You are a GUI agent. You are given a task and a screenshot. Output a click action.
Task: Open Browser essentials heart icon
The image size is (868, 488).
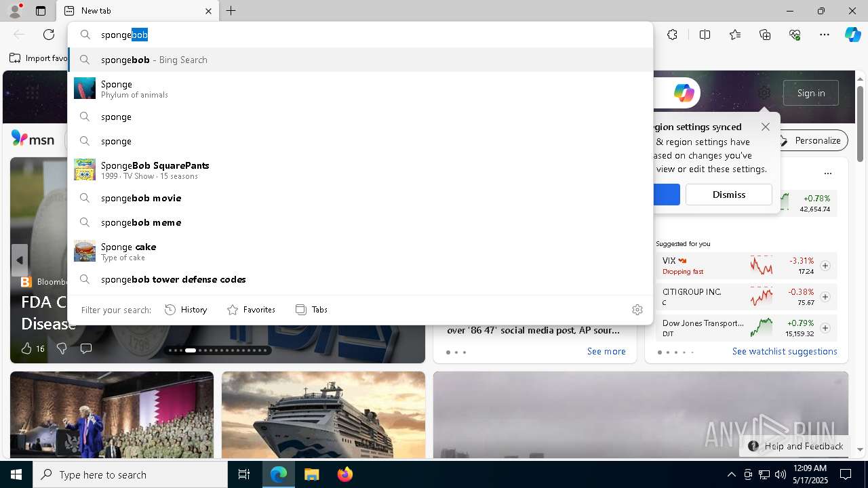coord(795,35)
